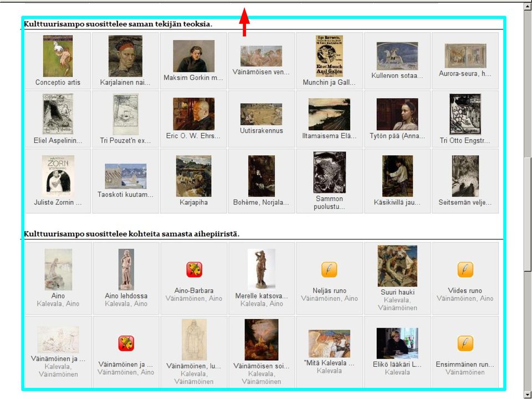
Task: Select the Eliel Aspelinin... ex libris thumbnail
Action: [58, 114]
